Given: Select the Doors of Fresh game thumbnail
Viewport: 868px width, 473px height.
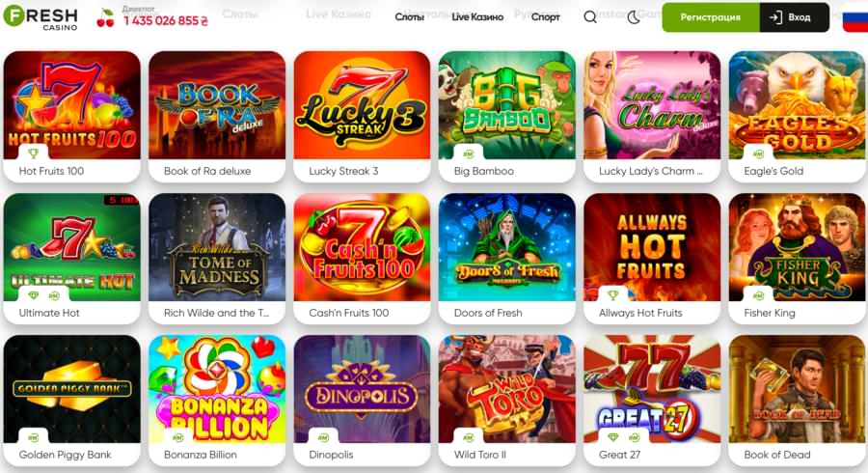Looking at the screenshot, I should pyautogui.click(x=507, y=247).
